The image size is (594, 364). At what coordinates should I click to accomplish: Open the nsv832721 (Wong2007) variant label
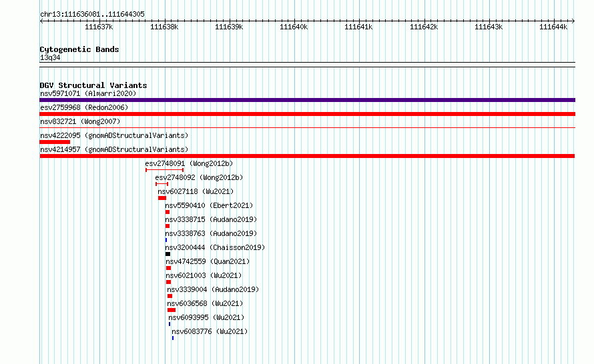click(80, 121)
